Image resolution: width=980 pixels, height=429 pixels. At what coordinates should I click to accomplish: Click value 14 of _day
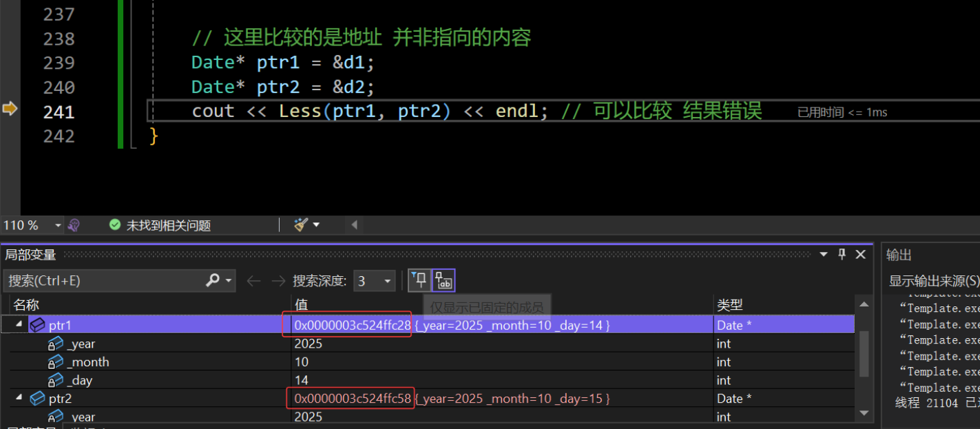tap(301, 380)
